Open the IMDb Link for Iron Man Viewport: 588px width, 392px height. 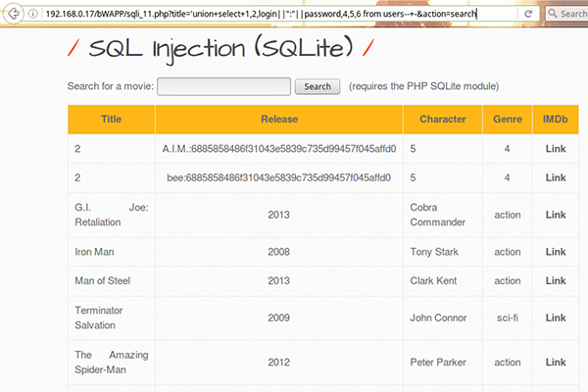(556, 252)
